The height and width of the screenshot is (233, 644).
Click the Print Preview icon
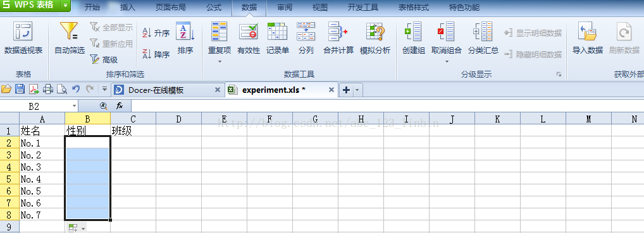(x=62, y=89)
